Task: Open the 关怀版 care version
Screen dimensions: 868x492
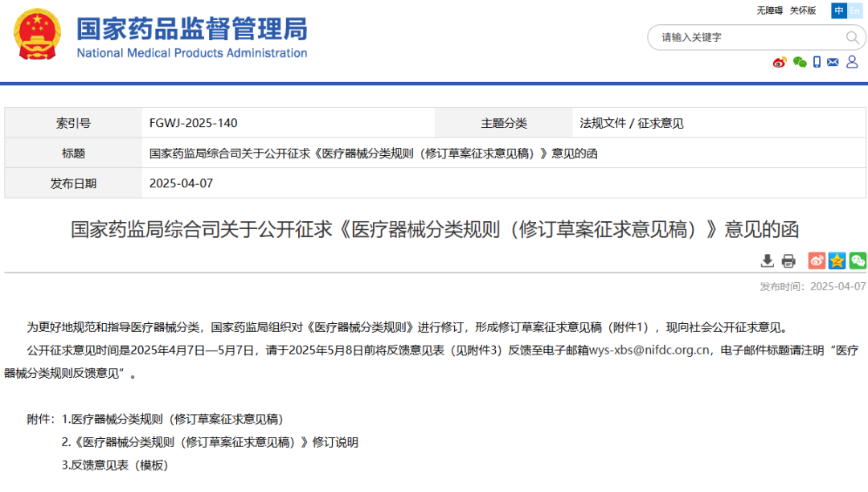Action: point(804,10)
